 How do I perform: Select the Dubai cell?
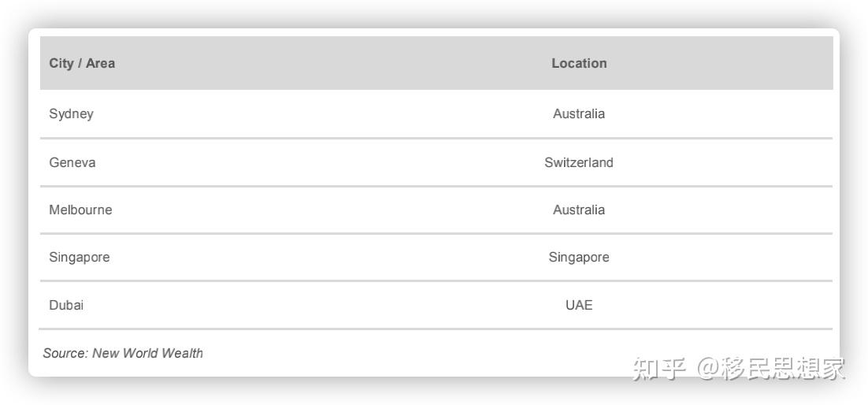(66, 306)
